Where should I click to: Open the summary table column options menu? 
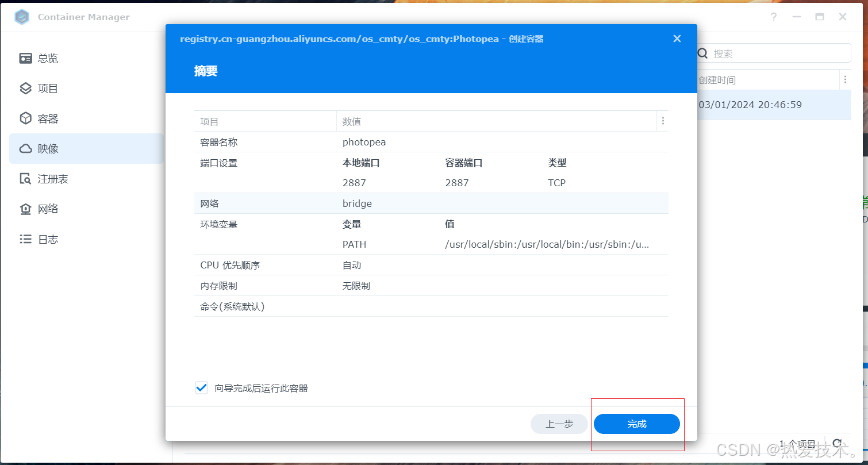pos(663,121)
